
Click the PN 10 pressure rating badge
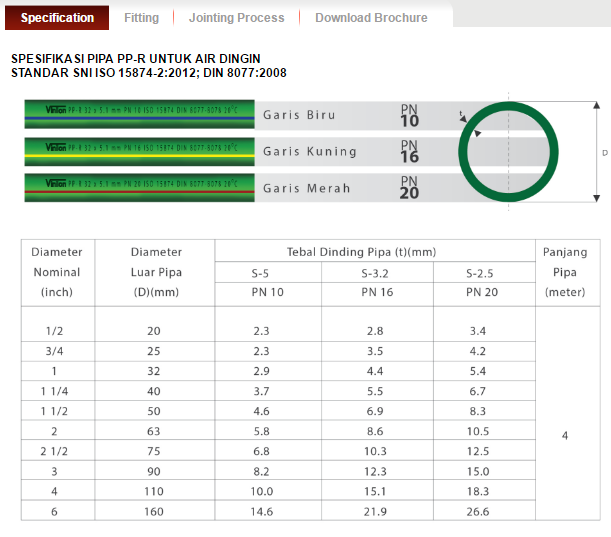(410, 116)
